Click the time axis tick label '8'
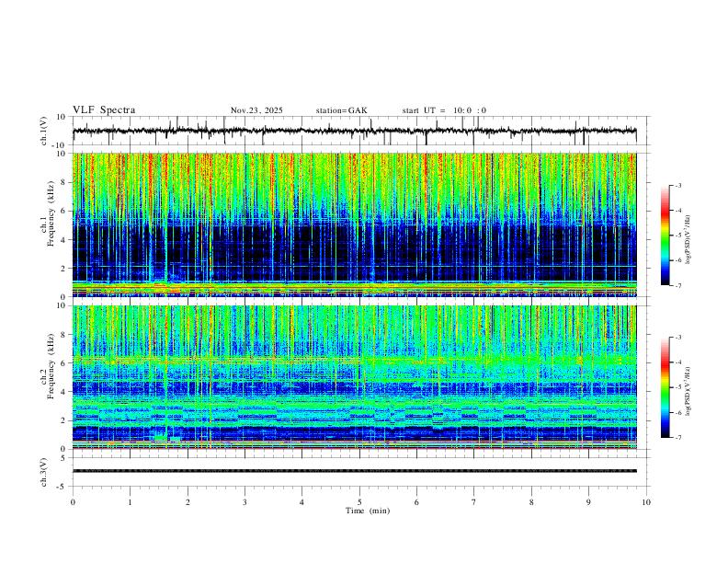 point(531,502)
